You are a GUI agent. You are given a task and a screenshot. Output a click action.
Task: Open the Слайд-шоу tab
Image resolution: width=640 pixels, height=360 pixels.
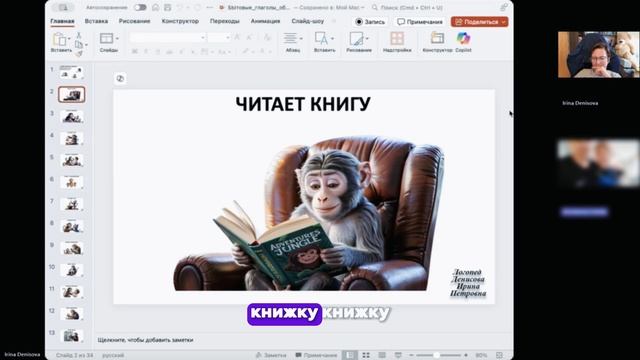(307, 21)
